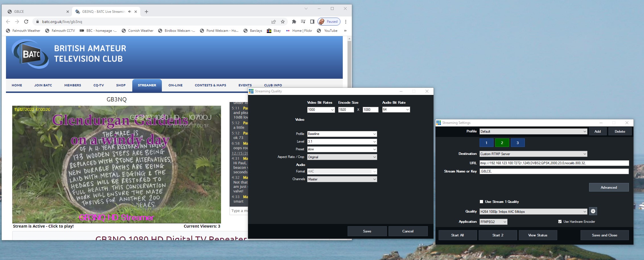644x260 pixels.
Task: Open the Preset slow dropdown
Action: (342, 149)
